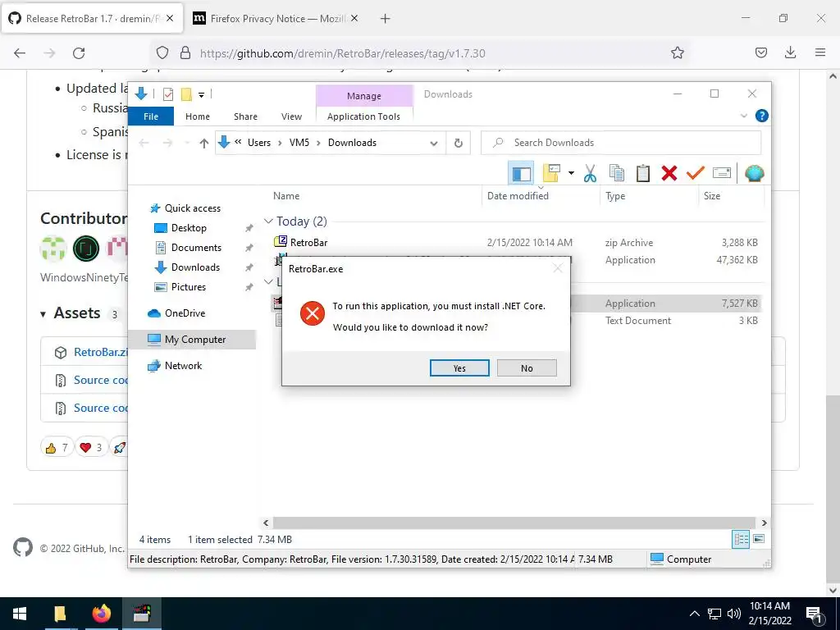Click the horizontal scrollbar in file list
This screenshot has height=630, width=840.
click(x=514, y=523)
